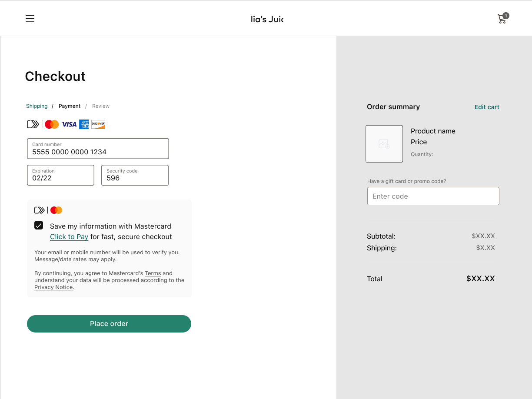Screen dimensions: 532x399
Task: Click the Mastercard logo in the card brand row
Action: pos(52,125)
